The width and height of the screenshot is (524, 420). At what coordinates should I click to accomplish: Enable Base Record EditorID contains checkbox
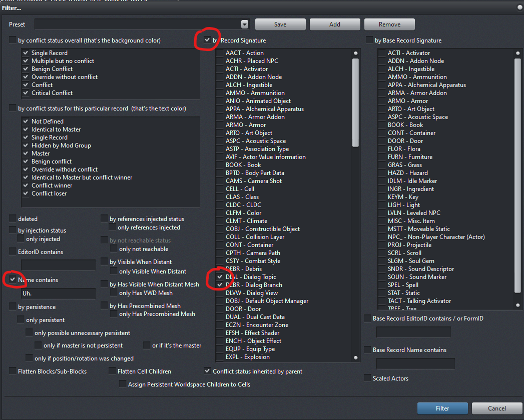pos(368,318)
